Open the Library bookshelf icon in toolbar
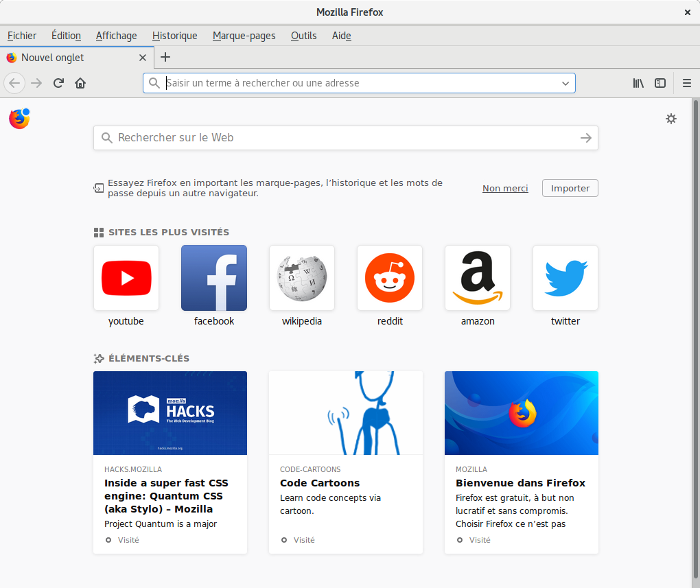The image size is (700, 588). click(638, 83)
